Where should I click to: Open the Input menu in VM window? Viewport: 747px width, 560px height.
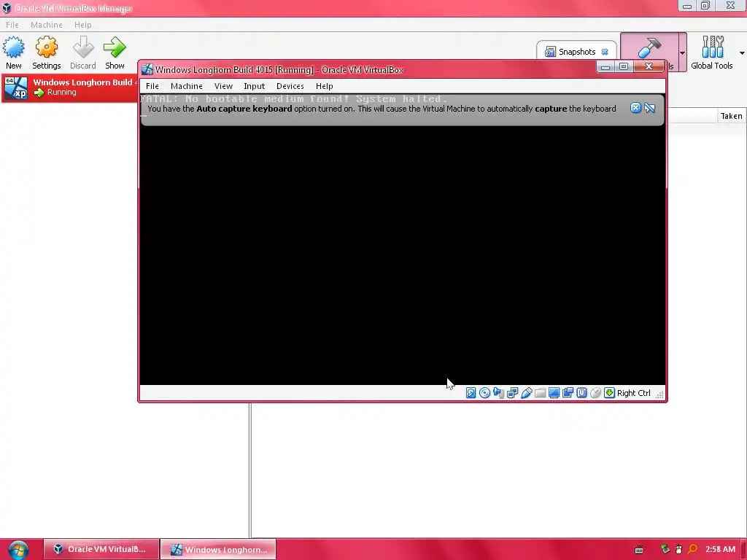[x=255, y=86]
